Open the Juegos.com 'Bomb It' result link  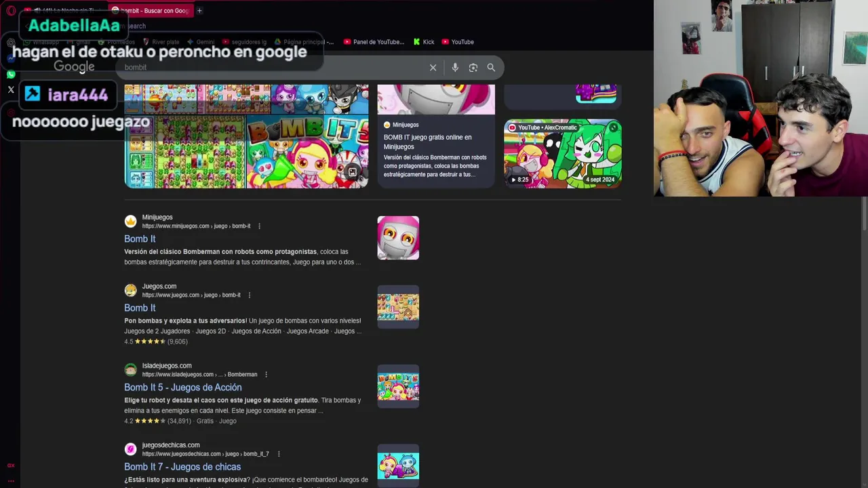tap(140, 308)
